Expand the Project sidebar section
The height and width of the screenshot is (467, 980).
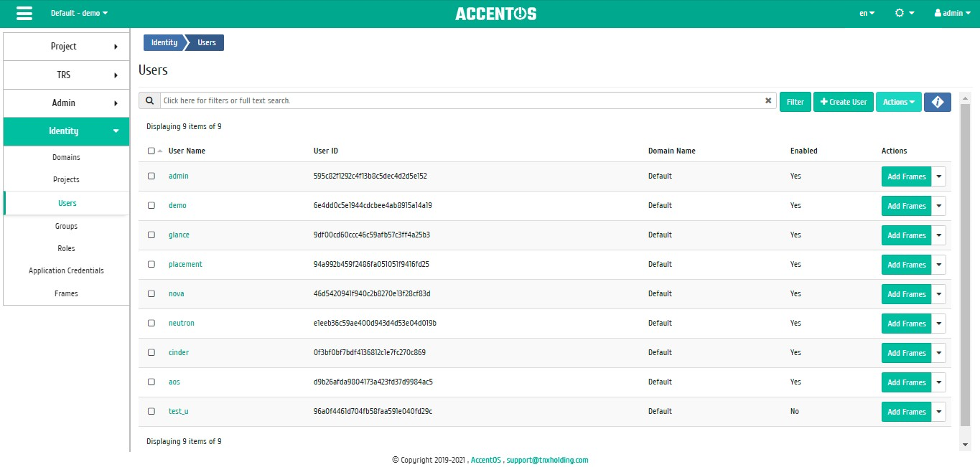66,46
